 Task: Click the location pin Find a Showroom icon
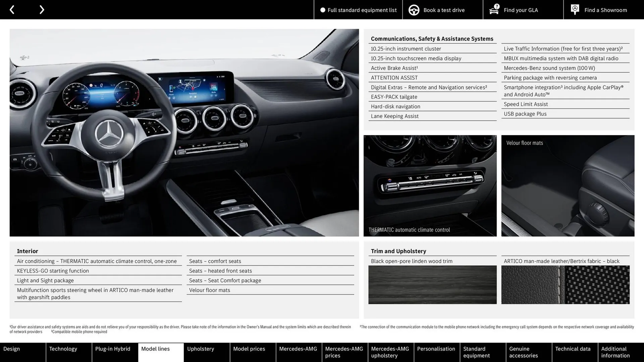575,9
